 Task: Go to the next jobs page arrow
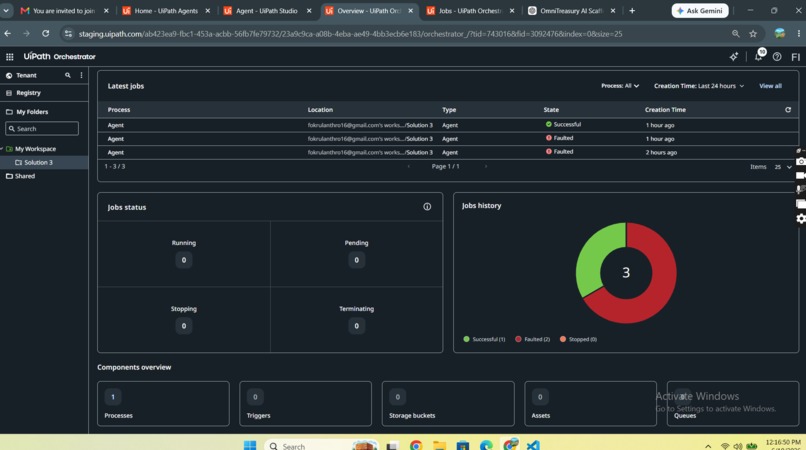point(486,167)
